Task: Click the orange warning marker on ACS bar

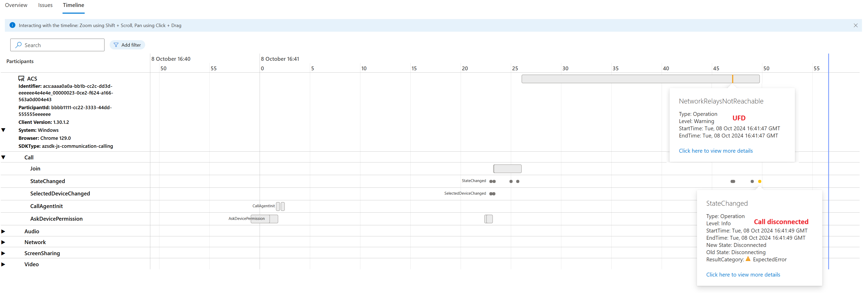Action: (x=733, y=79)
